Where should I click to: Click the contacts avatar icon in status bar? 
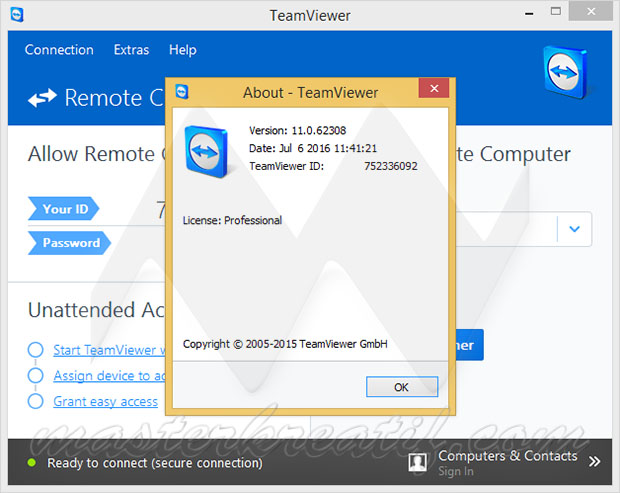[x=418, y=462]
